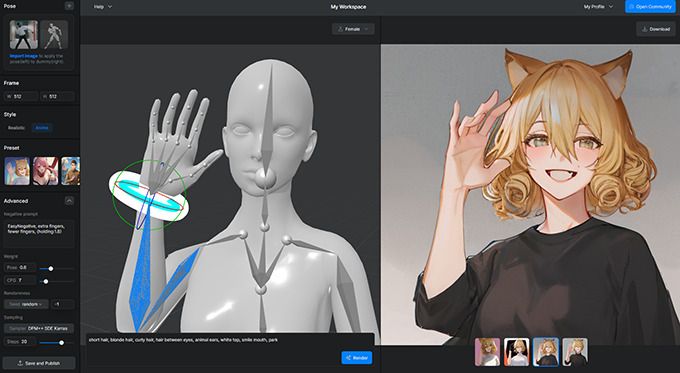Select the second result thumbnail in white top
680x373 pixels.
(517, 352)
